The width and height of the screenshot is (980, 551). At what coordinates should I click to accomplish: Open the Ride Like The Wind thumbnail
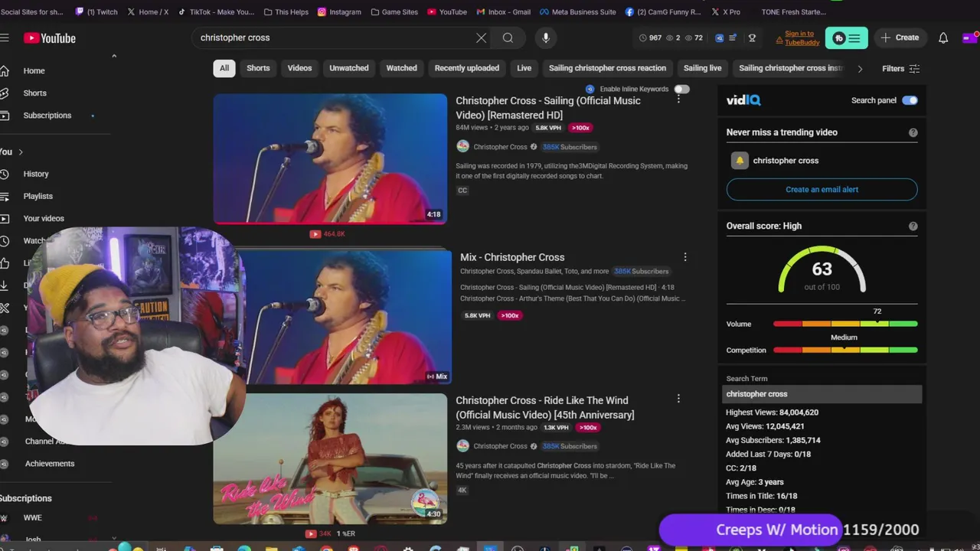click(330, 458)
